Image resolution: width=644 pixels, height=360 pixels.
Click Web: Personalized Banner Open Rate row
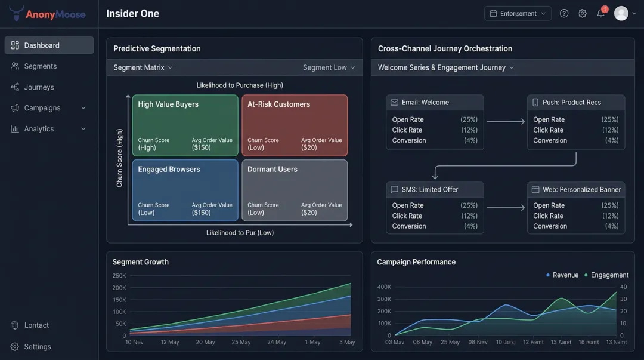coord(576,205)
